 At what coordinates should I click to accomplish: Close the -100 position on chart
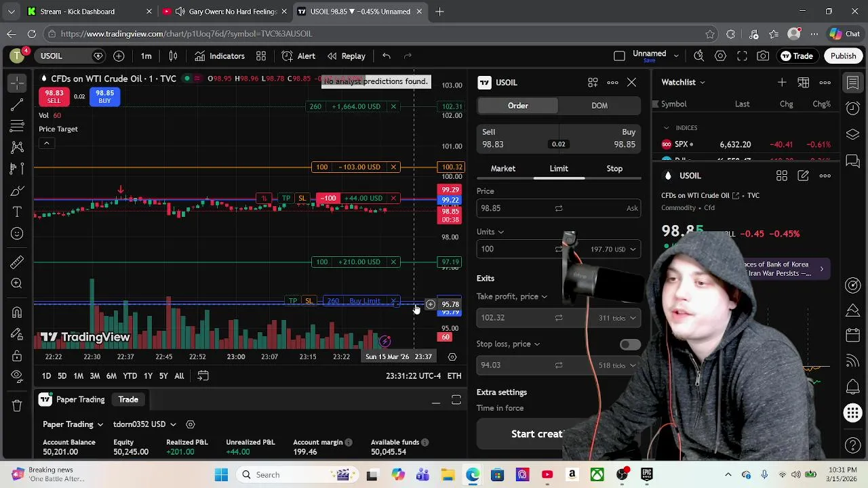point(393,199)
